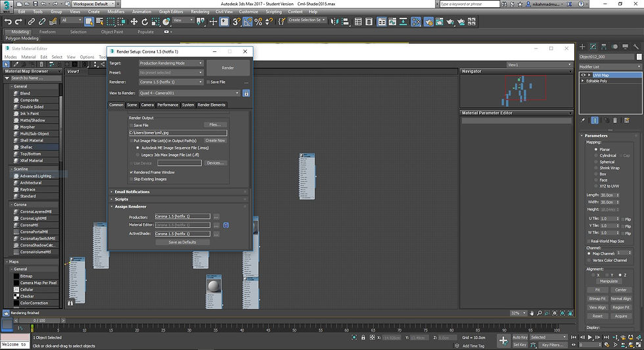Image resolution: width=644 pixels, height=350 pixels.
Task: Click the Undo arrow in main toolbar
Action: click(8, 22)
